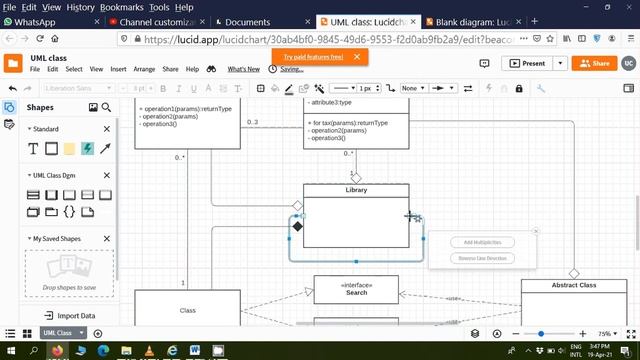Open the end arrow style dropdown
The image size is (640, 360).
[443, 88]
